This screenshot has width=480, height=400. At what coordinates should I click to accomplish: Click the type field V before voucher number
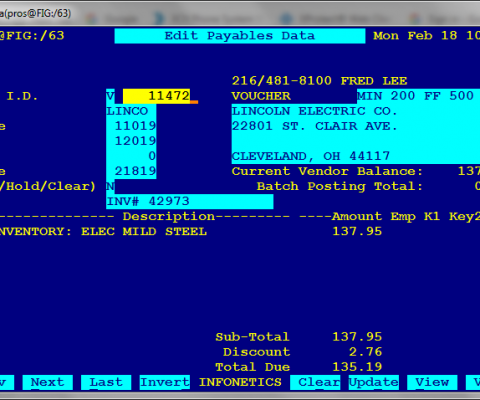click(x=110, y=96)
